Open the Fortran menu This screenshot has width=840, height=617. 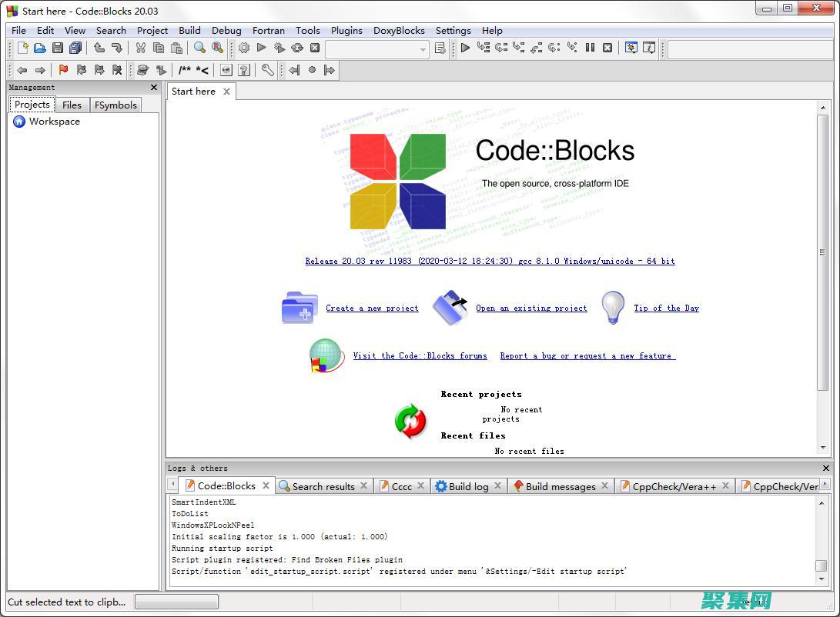(x=269, y=31)
